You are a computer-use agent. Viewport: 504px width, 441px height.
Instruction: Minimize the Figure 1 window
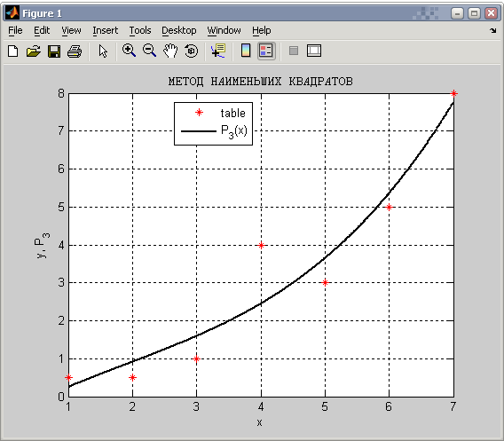pyautogui.click(x=457, y=13)
